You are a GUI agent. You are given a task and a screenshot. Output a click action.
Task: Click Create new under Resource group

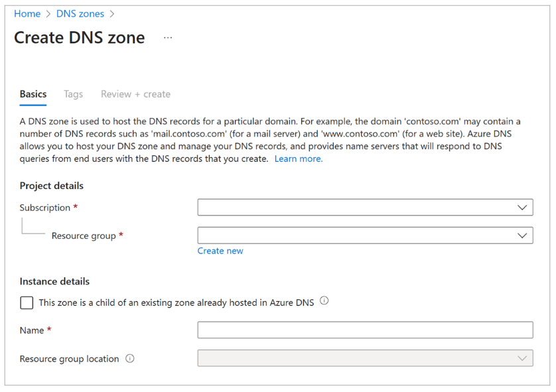tap(220, 250)
